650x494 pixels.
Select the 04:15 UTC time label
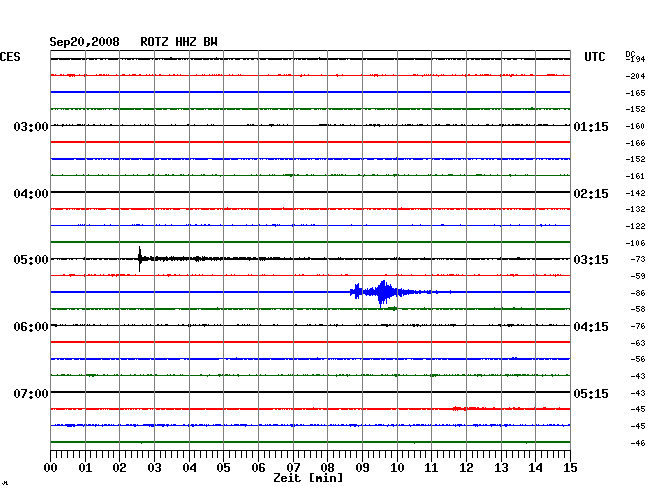591,327
